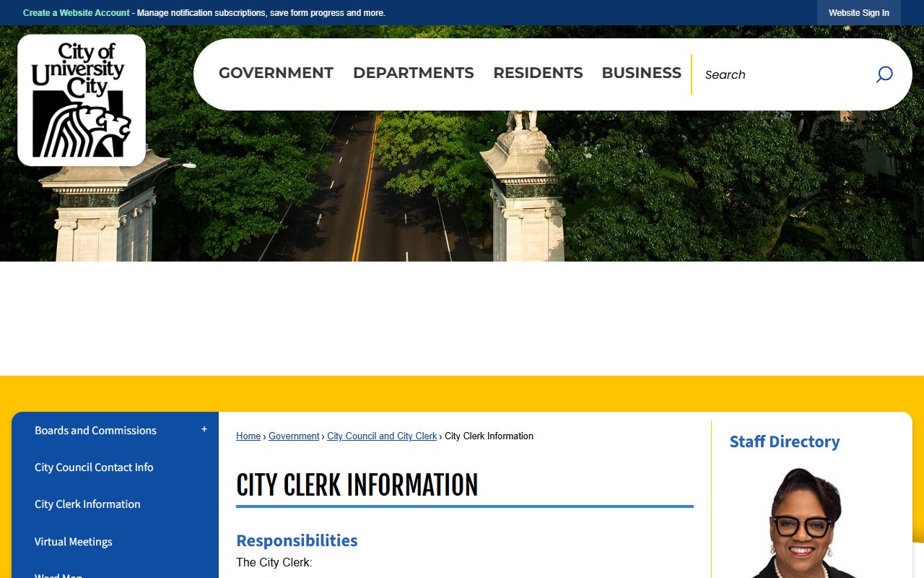Open the City of University City logo

point(82,100)
